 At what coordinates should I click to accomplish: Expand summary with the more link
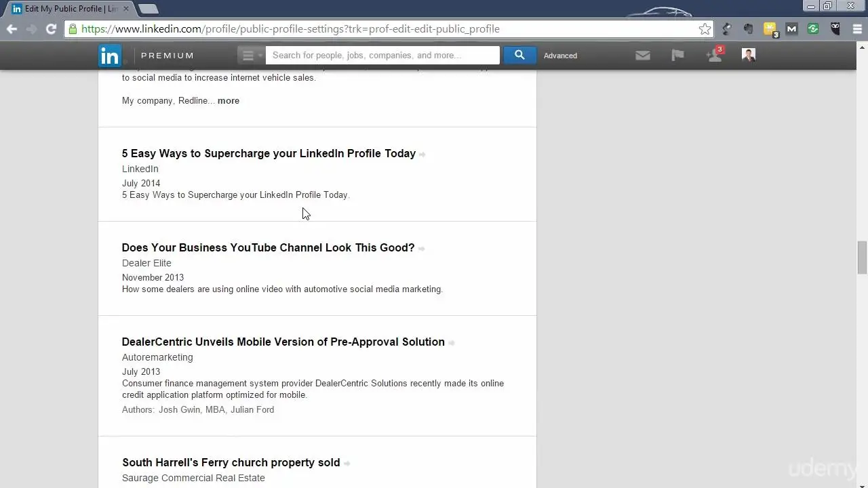229,100
